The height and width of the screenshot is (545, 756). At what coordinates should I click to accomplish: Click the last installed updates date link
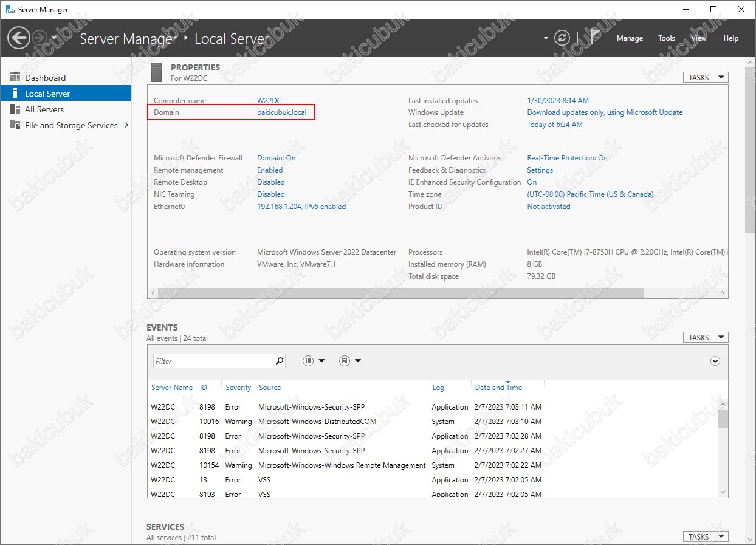coord(558,101)
